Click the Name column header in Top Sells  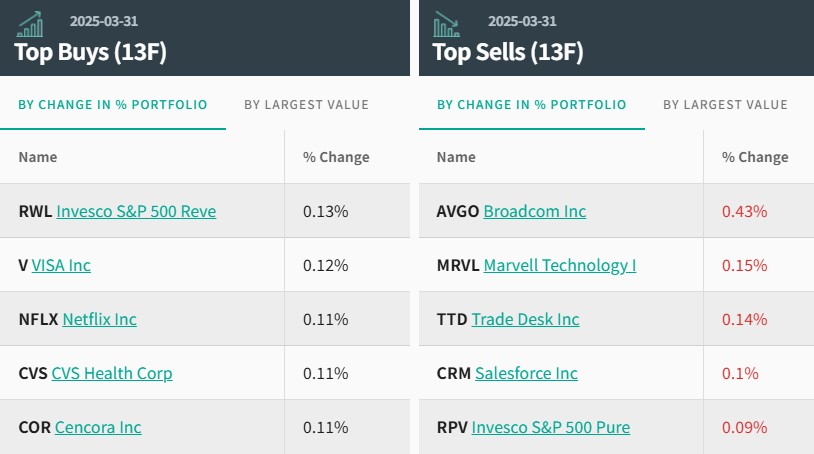(456, 157)
